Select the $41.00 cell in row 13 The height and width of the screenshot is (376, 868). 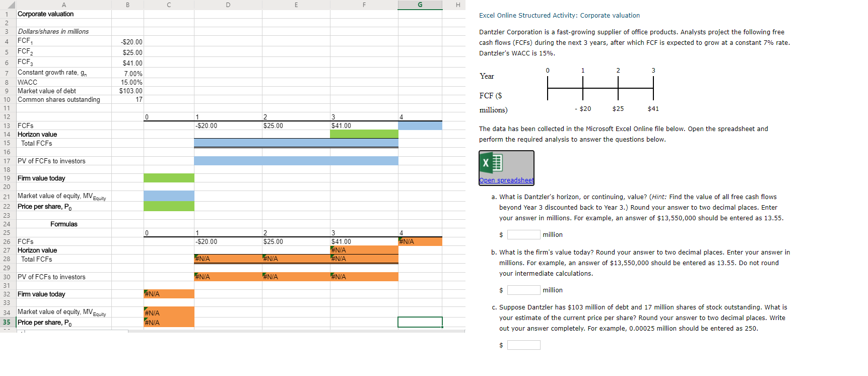coord(364,126)
